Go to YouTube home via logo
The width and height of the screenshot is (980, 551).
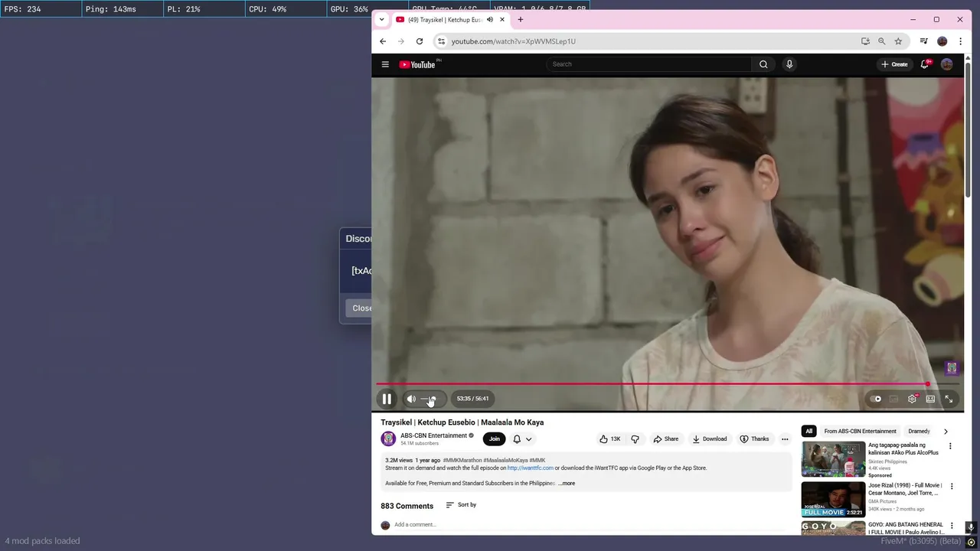[x=417, y=64]
